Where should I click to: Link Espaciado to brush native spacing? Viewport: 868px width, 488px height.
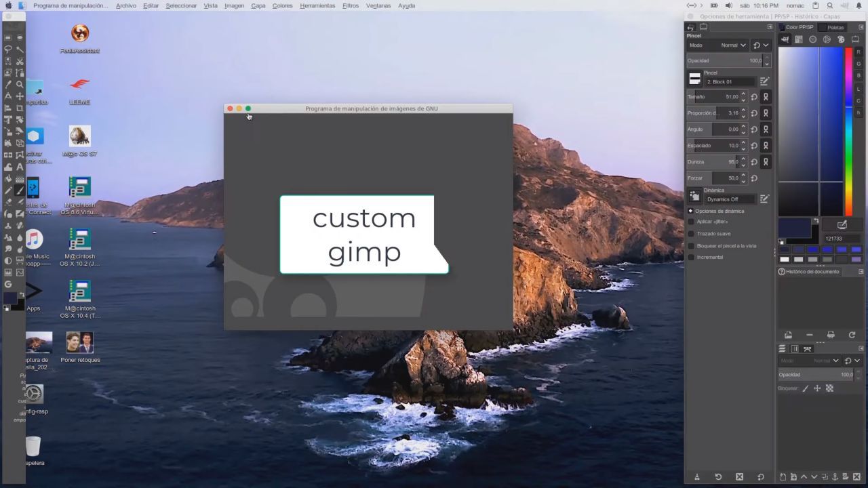click(766, 146)
